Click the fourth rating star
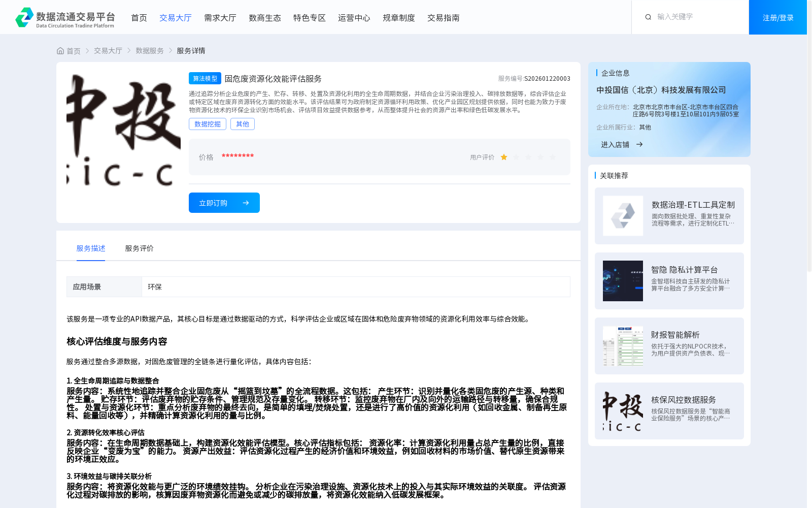 tap(540, 157)
